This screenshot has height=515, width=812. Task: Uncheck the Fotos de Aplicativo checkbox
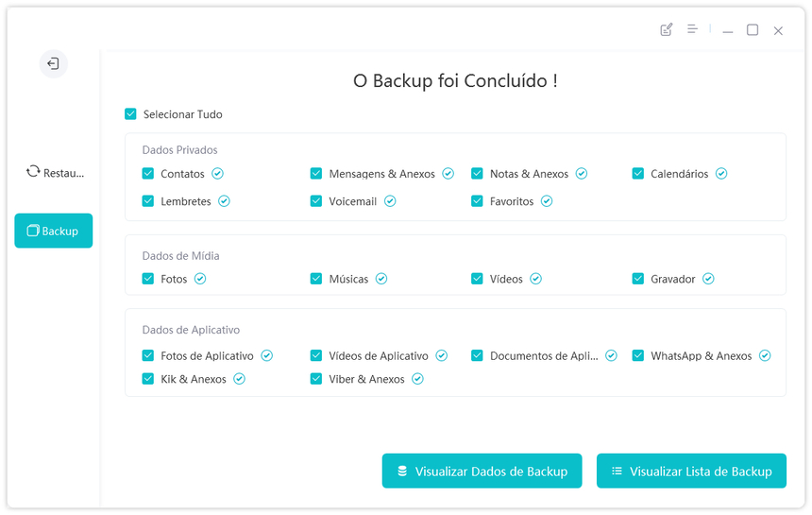pos(148,355)
